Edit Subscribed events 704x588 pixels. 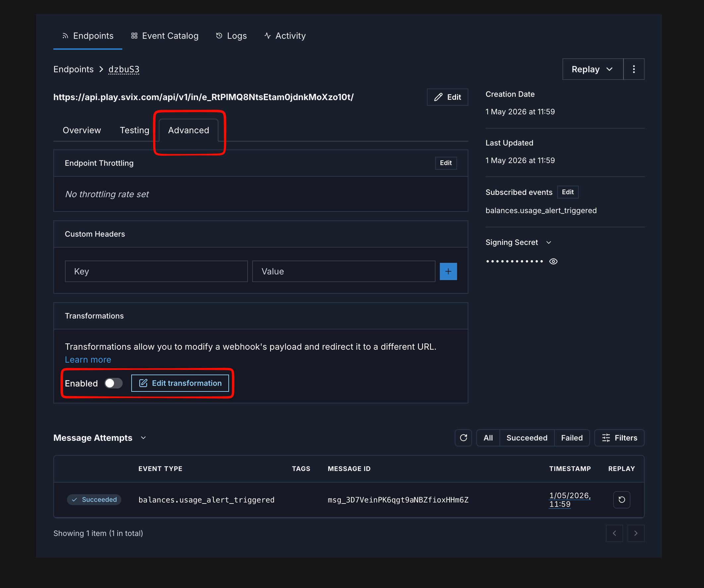[x=567, y=192]
